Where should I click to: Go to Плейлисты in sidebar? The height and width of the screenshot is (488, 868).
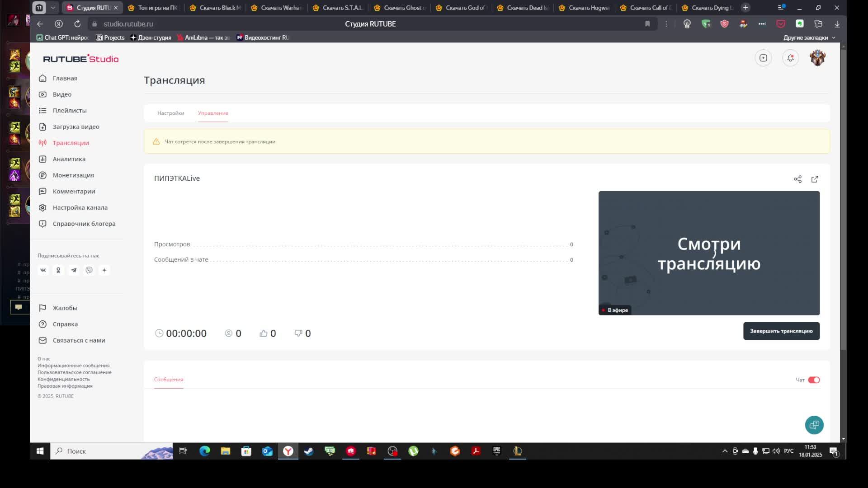(x=69, y=111)
